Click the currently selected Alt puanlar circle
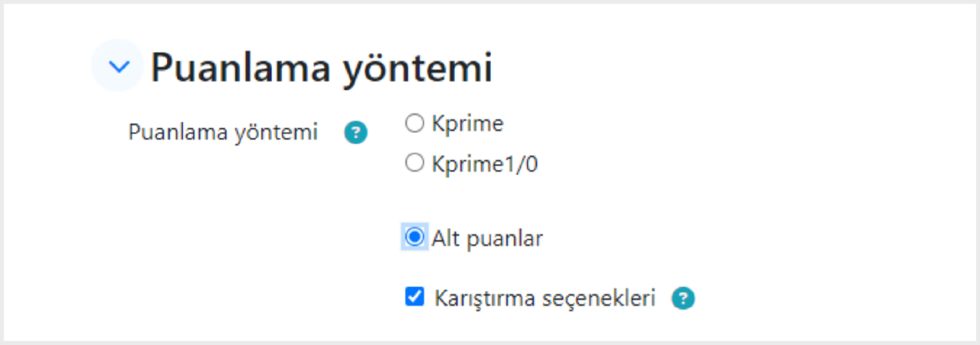980x345 pixels. [414, 237]
